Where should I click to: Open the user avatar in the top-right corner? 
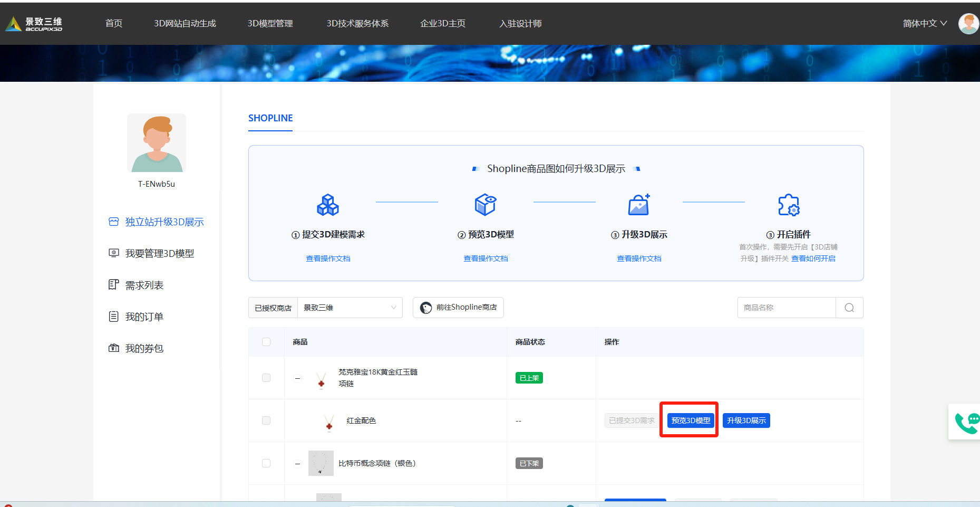pos(968,24)
